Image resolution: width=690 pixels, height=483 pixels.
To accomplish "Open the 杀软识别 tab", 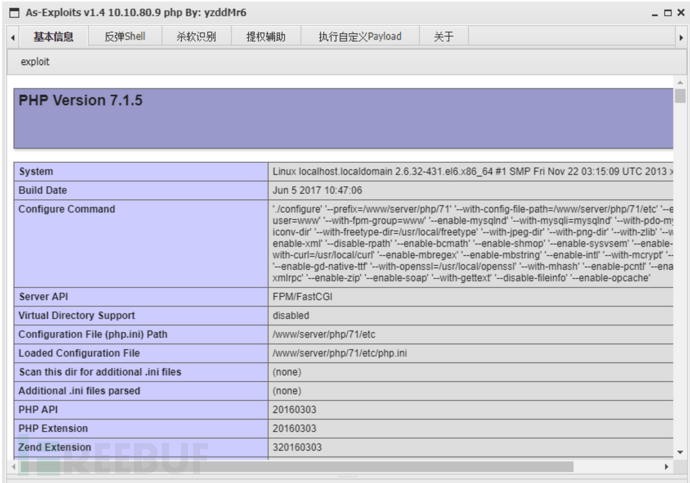I will coord(196,37).
